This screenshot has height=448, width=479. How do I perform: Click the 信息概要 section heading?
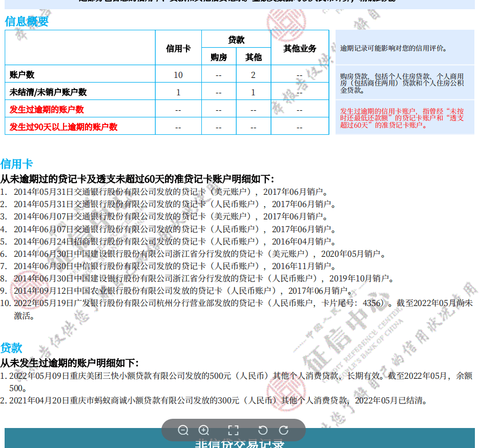27,22
